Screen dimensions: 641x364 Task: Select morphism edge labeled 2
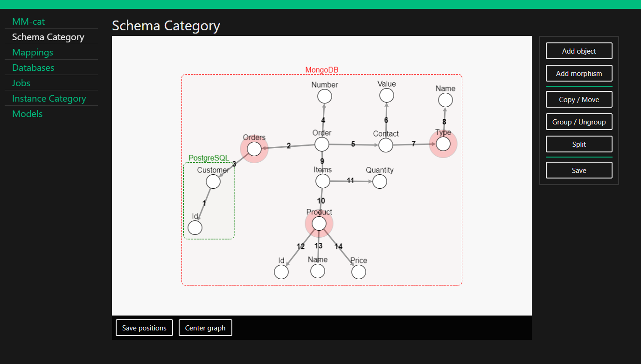288,146
